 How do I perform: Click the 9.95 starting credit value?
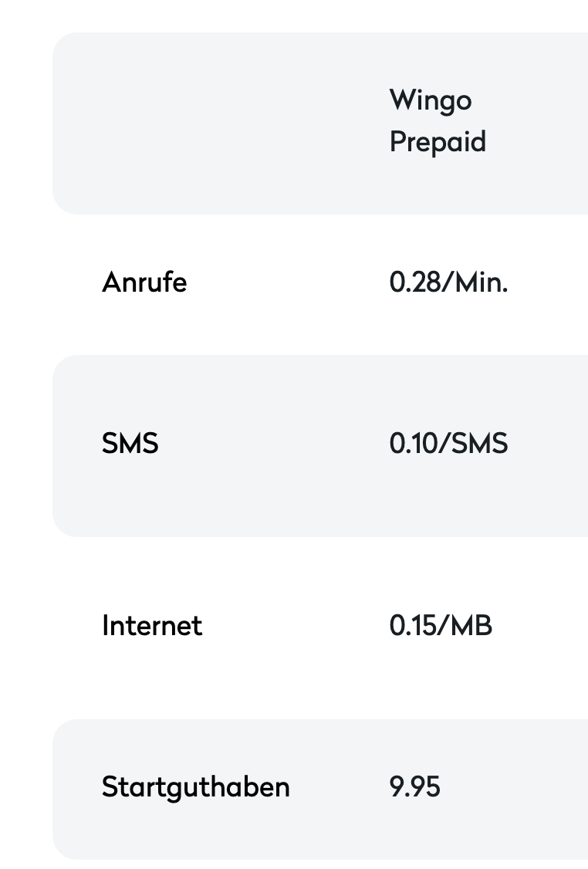click(x=415, y=787)
